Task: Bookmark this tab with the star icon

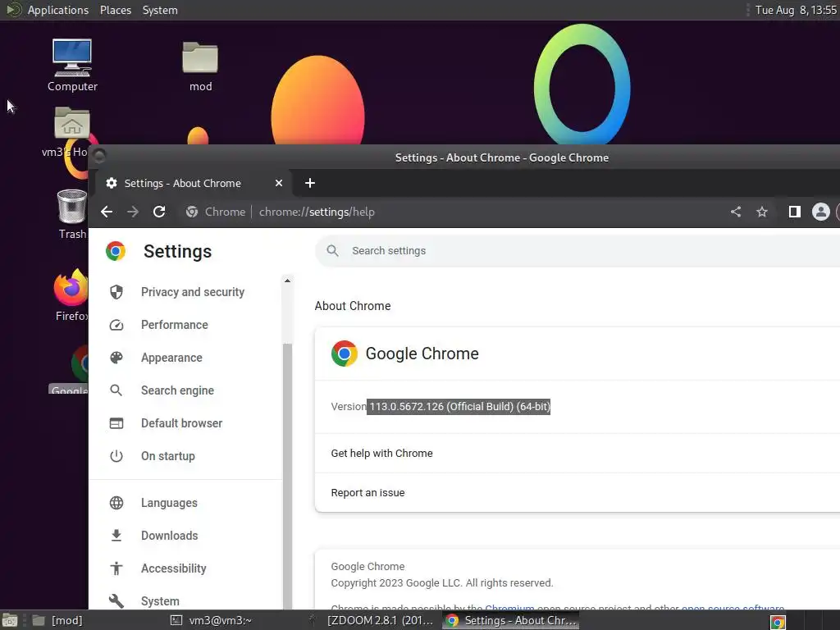Action: click(762, 212)
